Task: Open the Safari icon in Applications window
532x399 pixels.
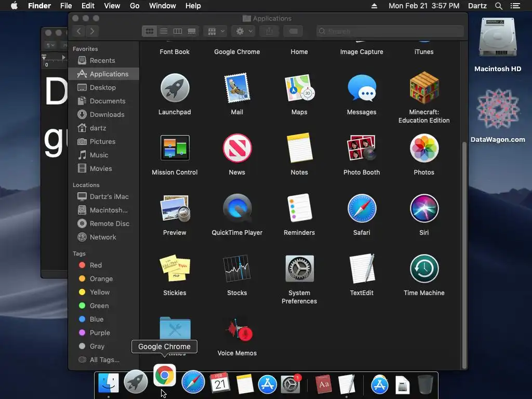Action: [362, 208]
